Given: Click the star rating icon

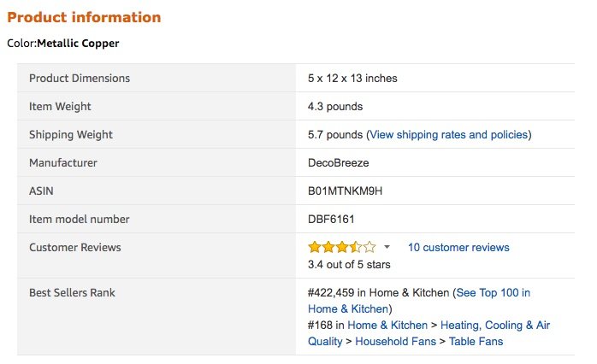Looking at the screenshot, I should click(341, 247).
